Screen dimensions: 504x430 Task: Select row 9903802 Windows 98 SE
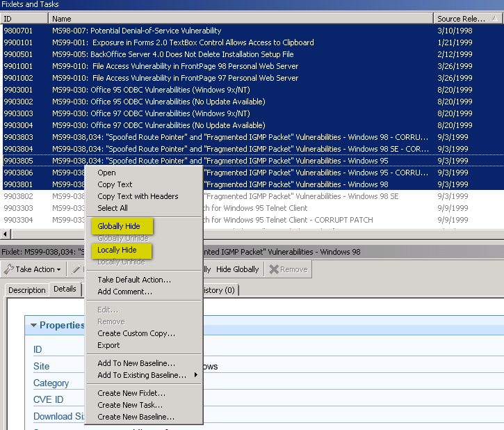(252, 196)
